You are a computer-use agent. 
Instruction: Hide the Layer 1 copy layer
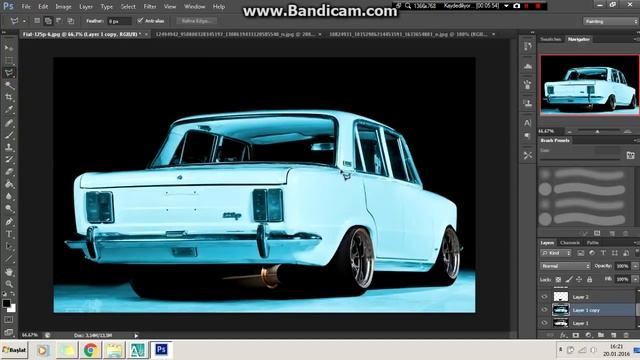(544, 310)
